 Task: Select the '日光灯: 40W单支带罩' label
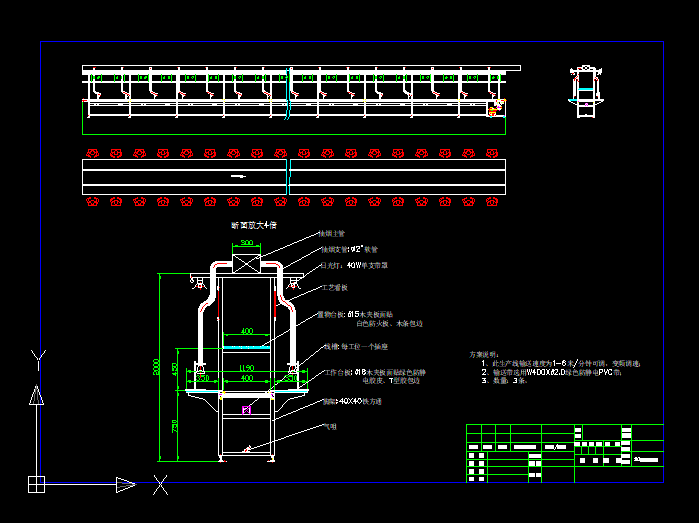(x=354, y=266)
